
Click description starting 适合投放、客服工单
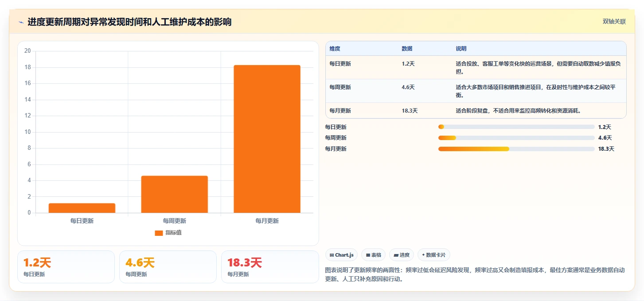pos(538,67)
